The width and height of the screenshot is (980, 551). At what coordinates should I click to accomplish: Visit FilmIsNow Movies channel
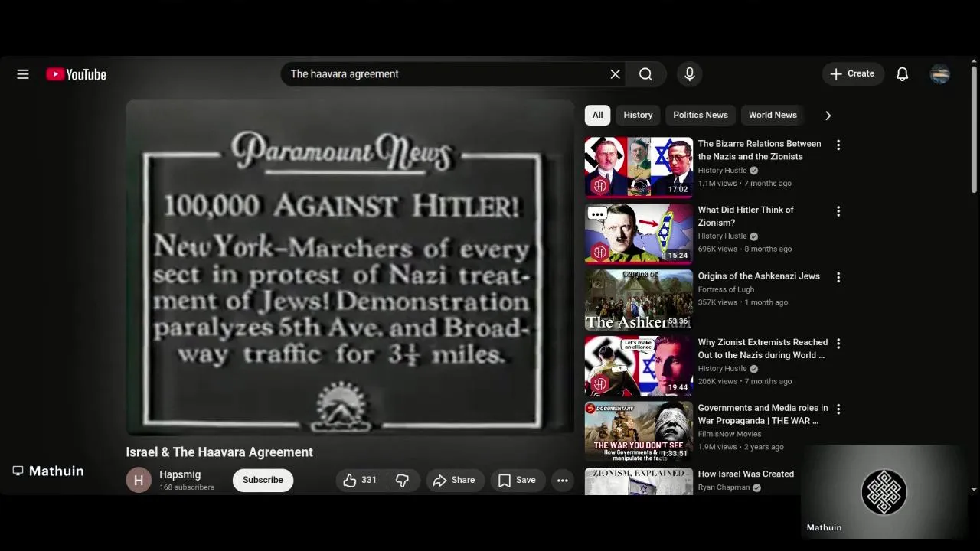[x=730, y=434]
